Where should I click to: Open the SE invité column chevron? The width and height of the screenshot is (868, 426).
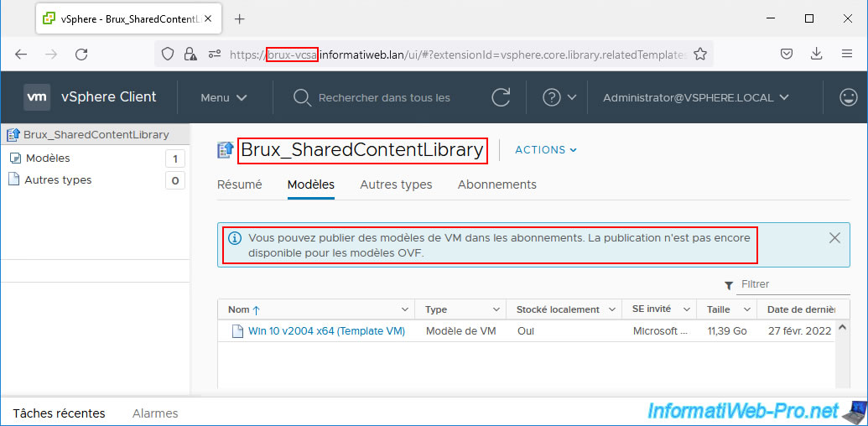(x=686, y=309)
